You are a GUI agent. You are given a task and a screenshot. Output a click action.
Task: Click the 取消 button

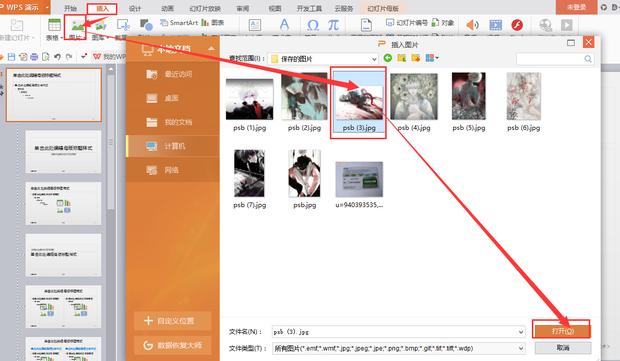(x=563, y=348)
